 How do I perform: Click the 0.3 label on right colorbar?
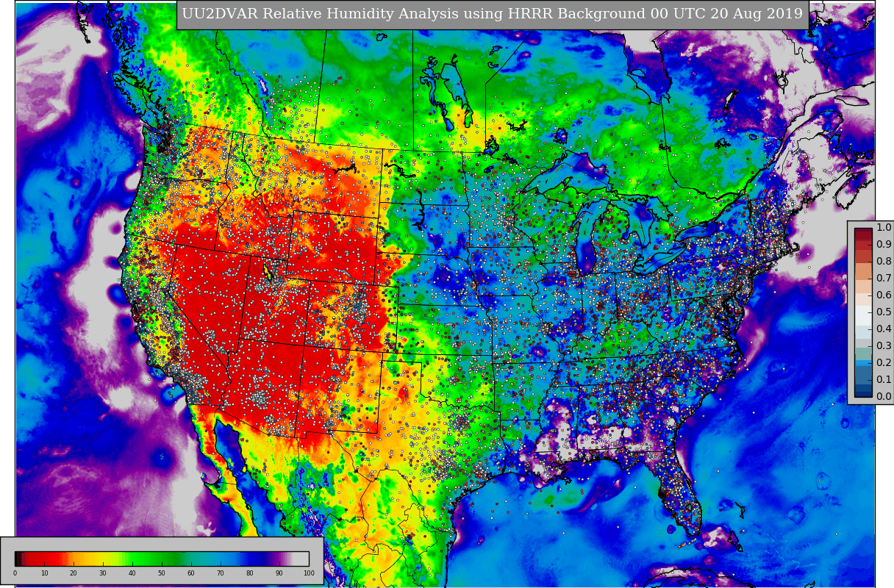pos(884,346)
